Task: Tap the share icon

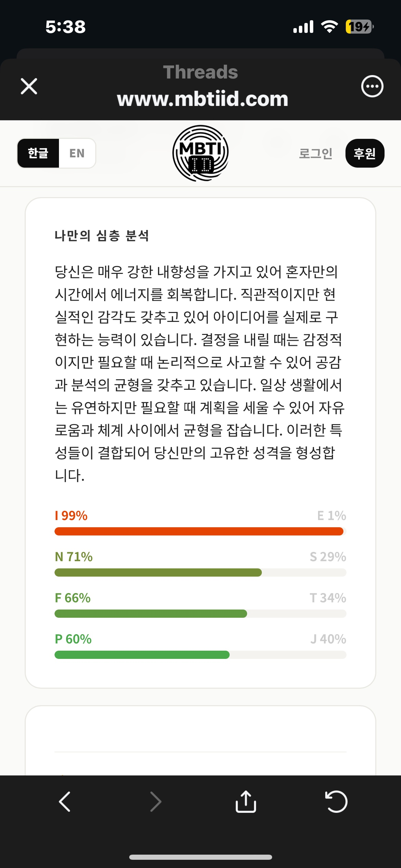Action: tap(246, 801)
